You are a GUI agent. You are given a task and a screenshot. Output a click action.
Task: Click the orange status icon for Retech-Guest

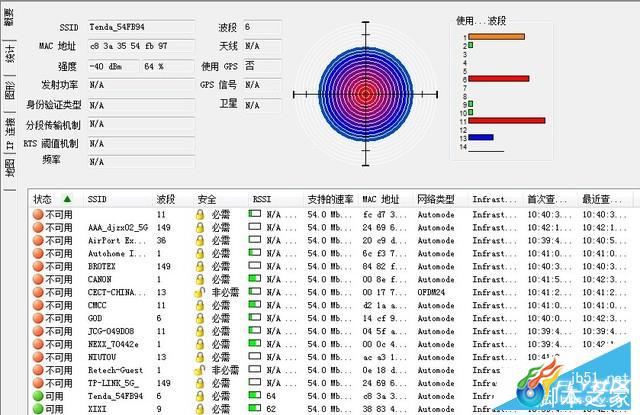pos(38,370)
